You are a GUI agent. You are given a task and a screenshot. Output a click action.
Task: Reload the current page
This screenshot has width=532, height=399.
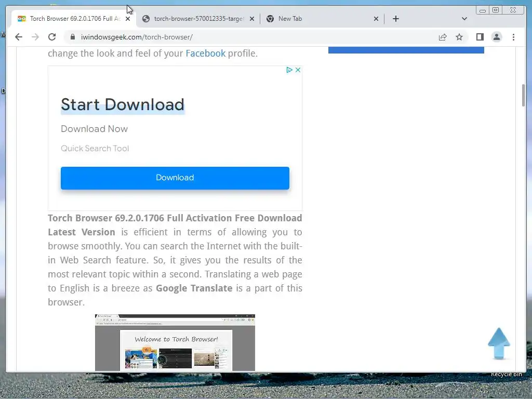(x=52, y=37)
